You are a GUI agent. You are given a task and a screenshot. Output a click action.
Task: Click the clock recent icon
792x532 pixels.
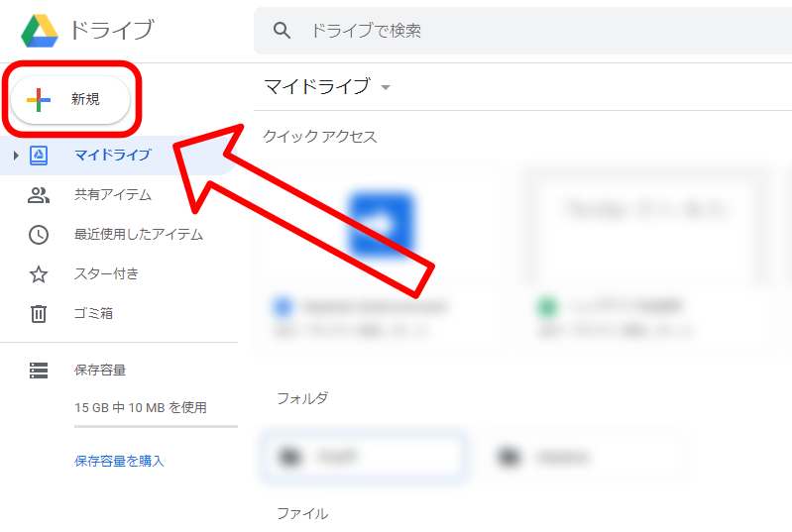click(x=39, y=235)
